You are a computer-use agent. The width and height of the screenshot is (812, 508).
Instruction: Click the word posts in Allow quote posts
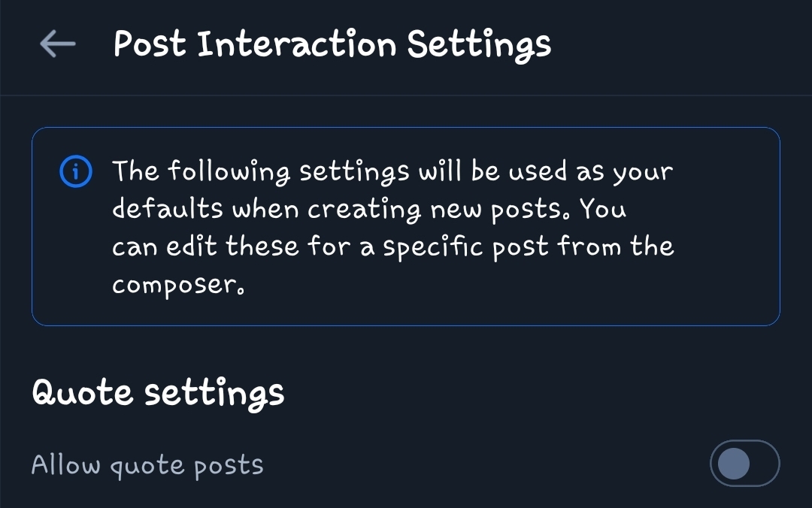pos(229,467)
